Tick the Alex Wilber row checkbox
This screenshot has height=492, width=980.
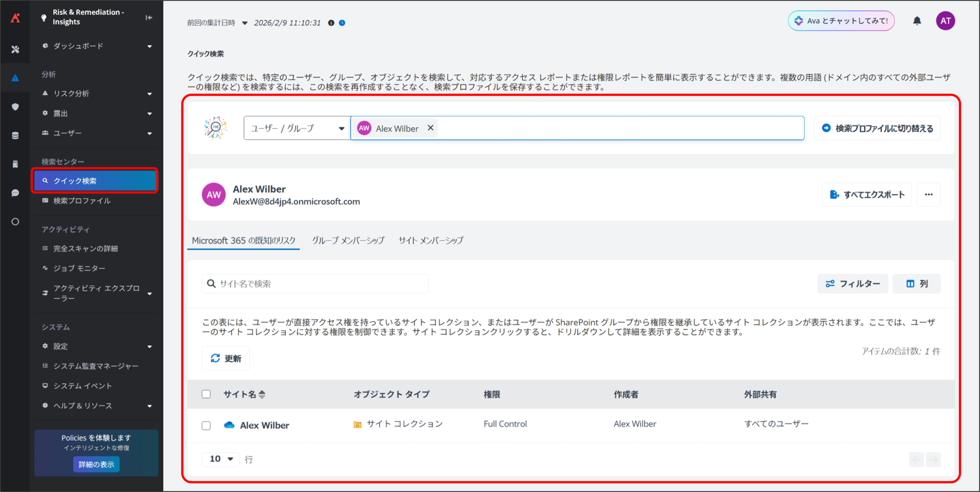click(x=206, y=425)
